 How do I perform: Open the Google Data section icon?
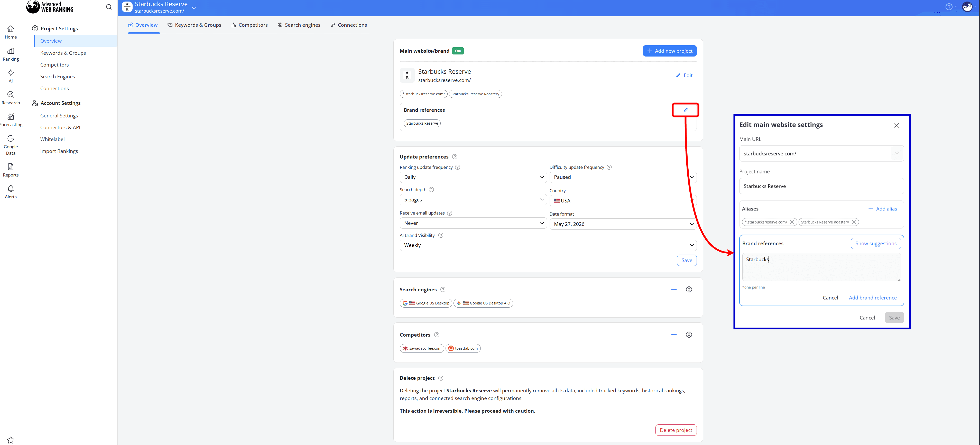click(x=11, y=145)
